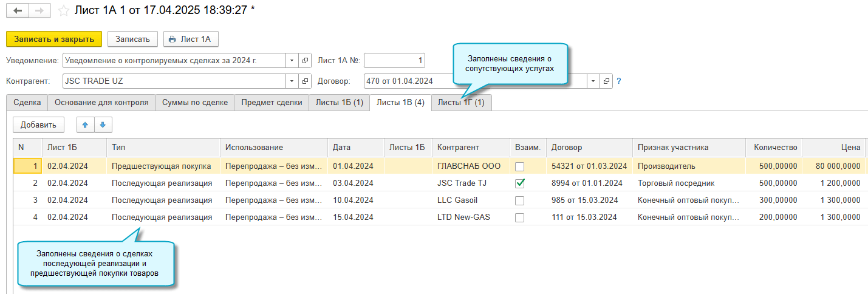Switch to the Листы 1Г (1) tab
The image size is (868, 294).
coord(461,103)
